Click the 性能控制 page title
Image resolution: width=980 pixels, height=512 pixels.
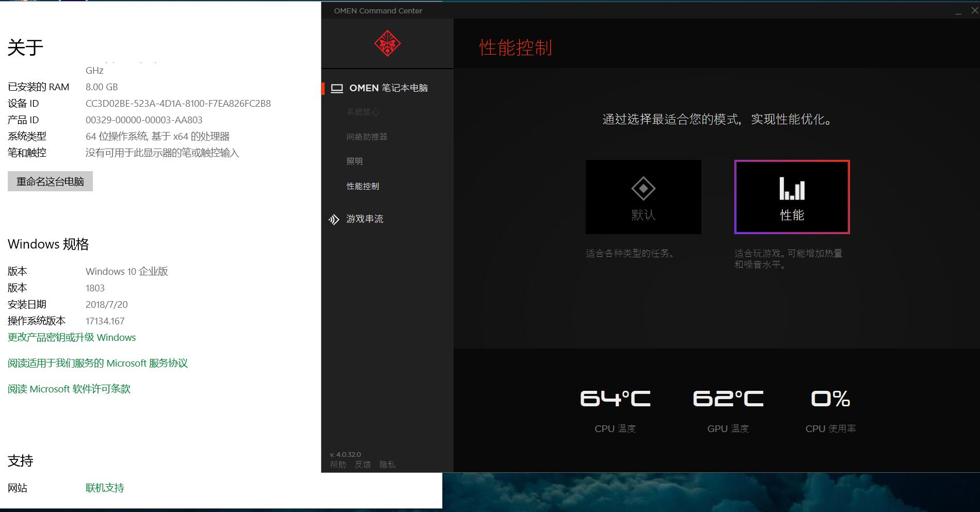(x=516, y=47)
